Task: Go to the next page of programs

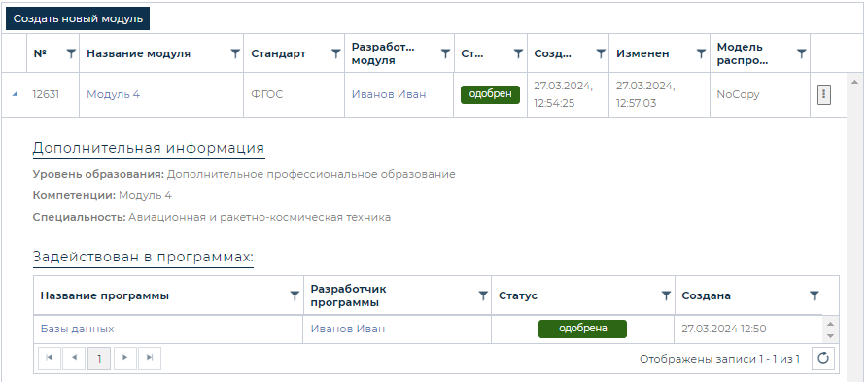Action: (x=125, y=359)
